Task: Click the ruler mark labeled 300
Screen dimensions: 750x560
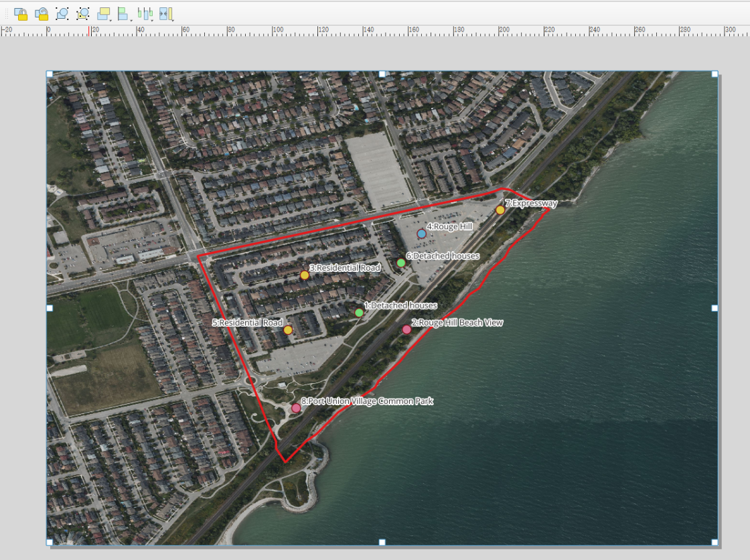Action: click(x=731, y=29)
